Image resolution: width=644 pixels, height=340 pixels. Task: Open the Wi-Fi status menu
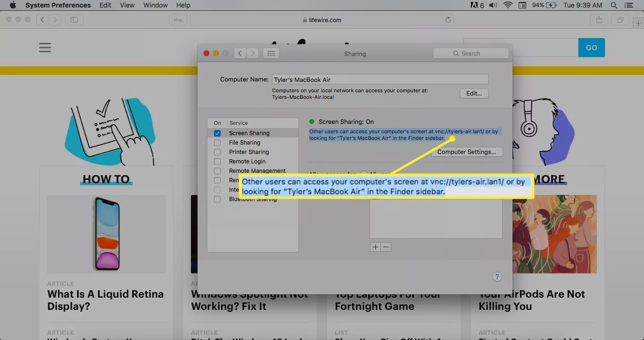(508, 5)
